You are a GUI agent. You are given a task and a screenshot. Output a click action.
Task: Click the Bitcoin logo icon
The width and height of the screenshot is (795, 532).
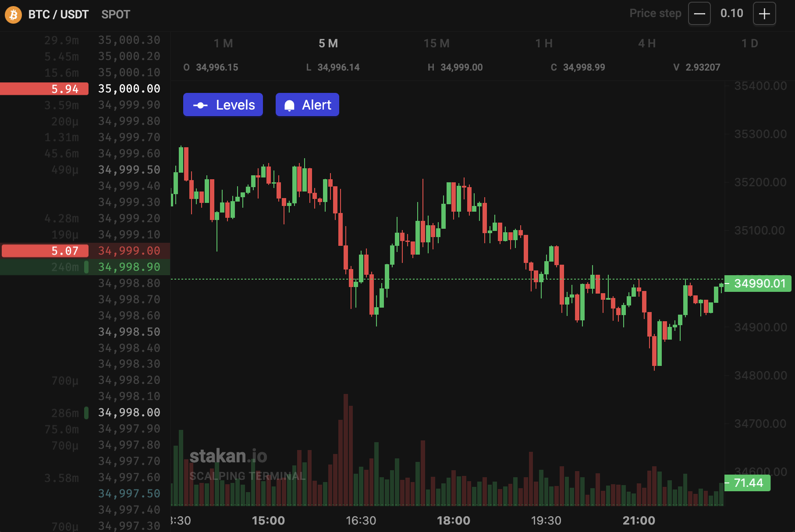tap(13, 14)
